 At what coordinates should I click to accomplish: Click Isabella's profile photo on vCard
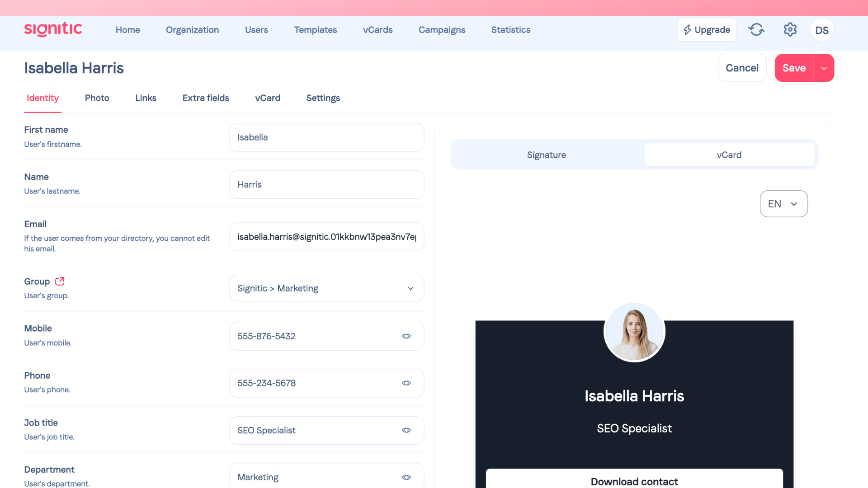(634, 332)
